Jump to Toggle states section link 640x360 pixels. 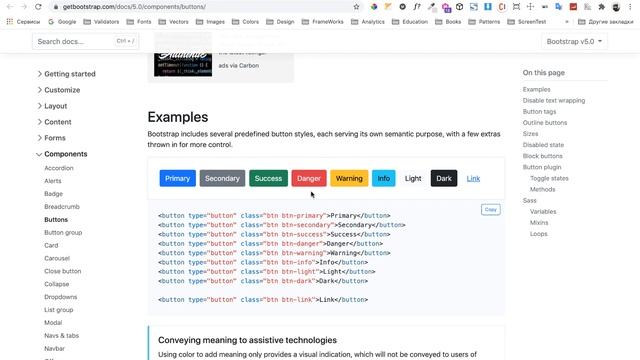coord(549,178)
